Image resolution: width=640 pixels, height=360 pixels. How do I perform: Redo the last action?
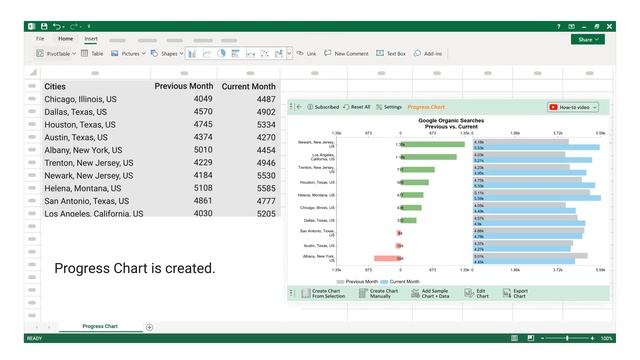click(73, 27)
